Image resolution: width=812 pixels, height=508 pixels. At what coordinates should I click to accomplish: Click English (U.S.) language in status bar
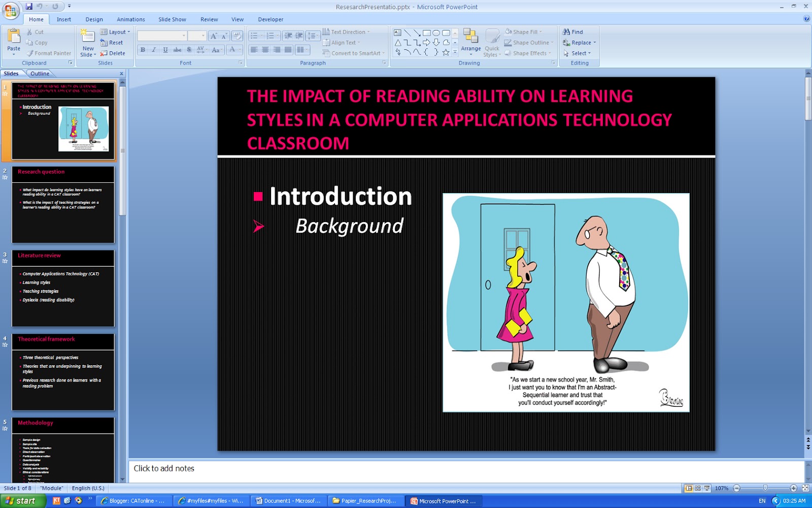click(88, 488)
